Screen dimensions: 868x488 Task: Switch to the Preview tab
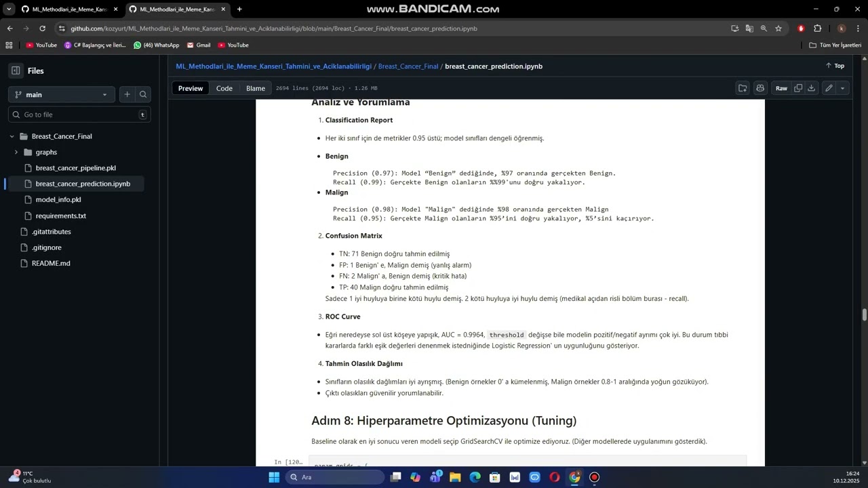tap(191, 88)
